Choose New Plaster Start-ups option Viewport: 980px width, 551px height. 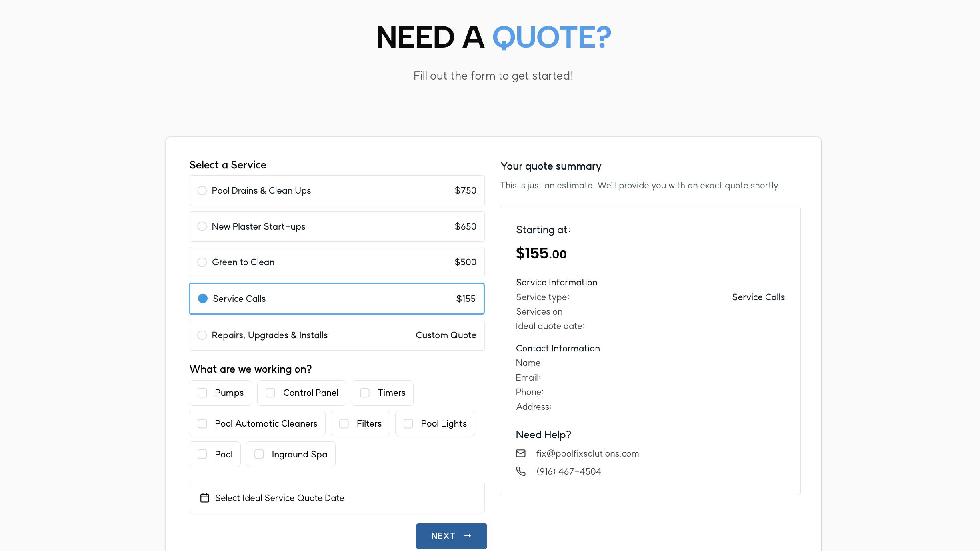202,226
